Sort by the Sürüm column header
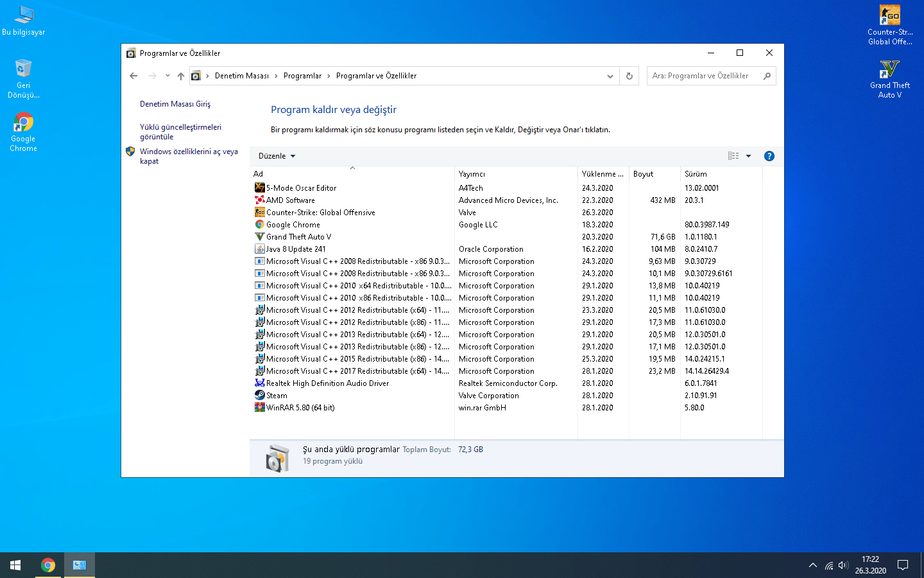The height and width of the screenshot is (578, 924). pos(721,174)
